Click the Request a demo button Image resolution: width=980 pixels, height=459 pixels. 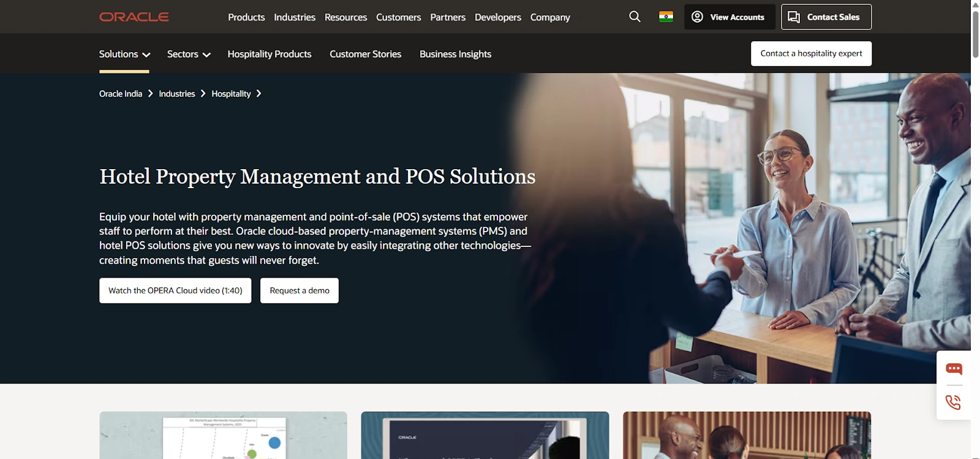(300, 290)
